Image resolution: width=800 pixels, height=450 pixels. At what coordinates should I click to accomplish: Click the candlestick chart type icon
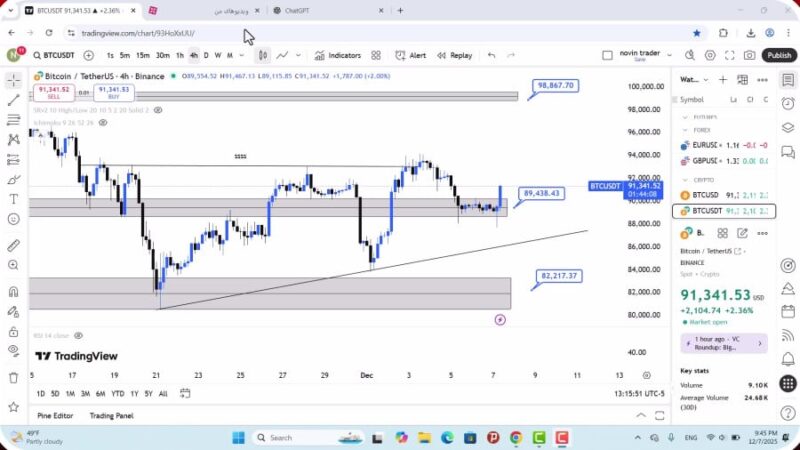(262, 56)
